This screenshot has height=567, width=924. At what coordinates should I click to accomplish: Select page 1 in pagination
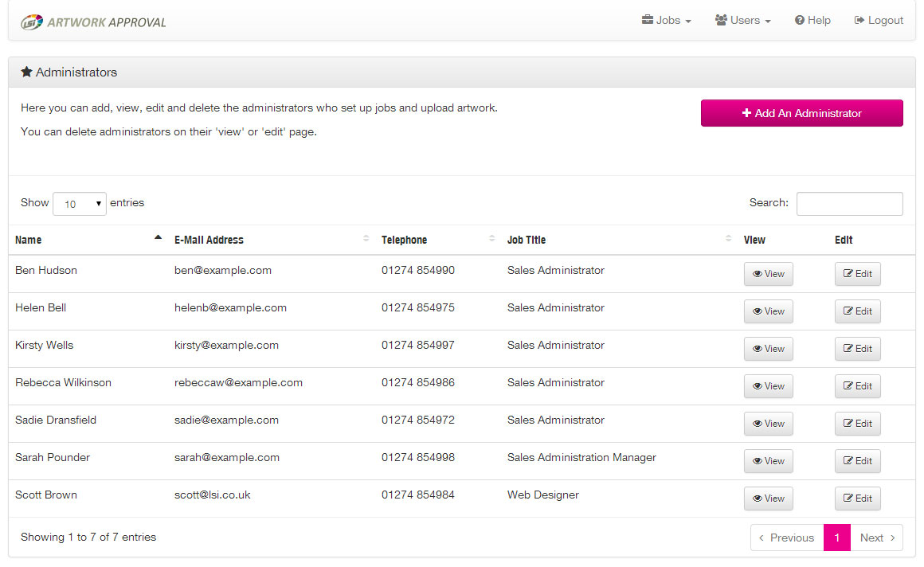pos(837,538)
